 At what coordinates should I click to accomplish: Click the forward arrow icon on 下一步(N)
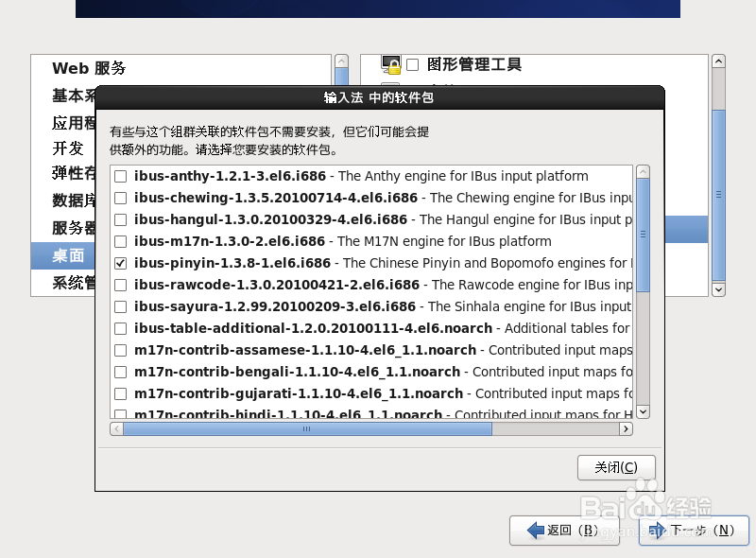tap(659, 531)
